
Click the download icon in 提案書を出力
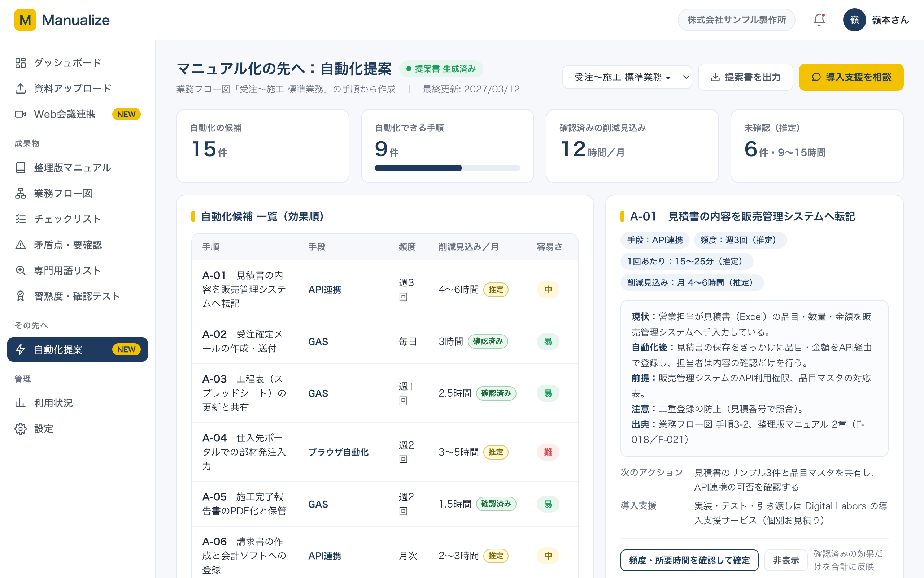[x=715, y=77]
